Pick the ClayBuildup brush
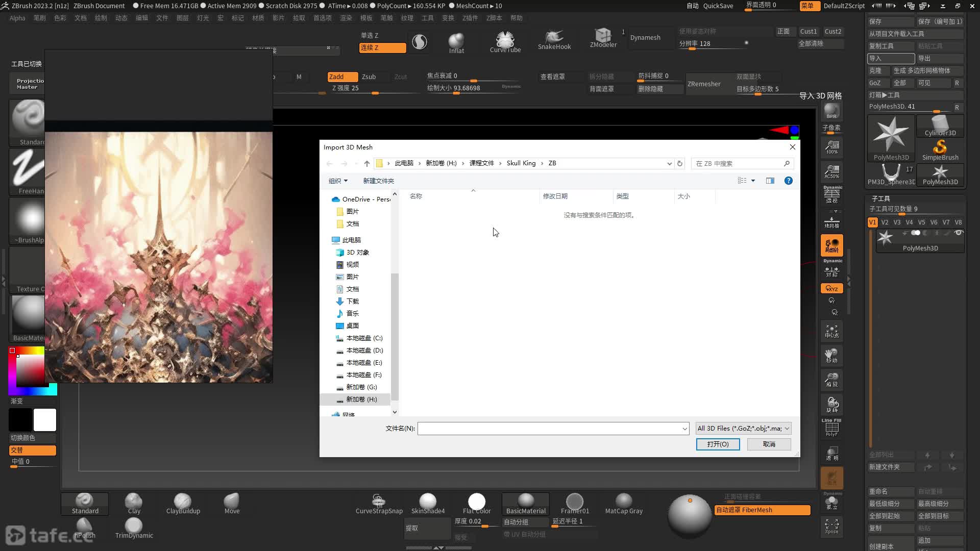 point(183,504)
